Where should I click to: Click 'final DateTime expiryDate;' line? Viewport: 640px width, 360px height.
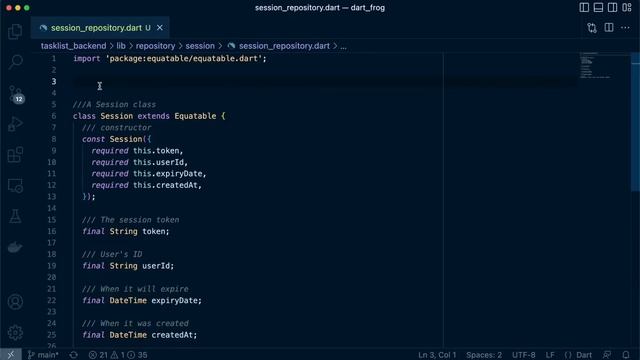[142, 300]
